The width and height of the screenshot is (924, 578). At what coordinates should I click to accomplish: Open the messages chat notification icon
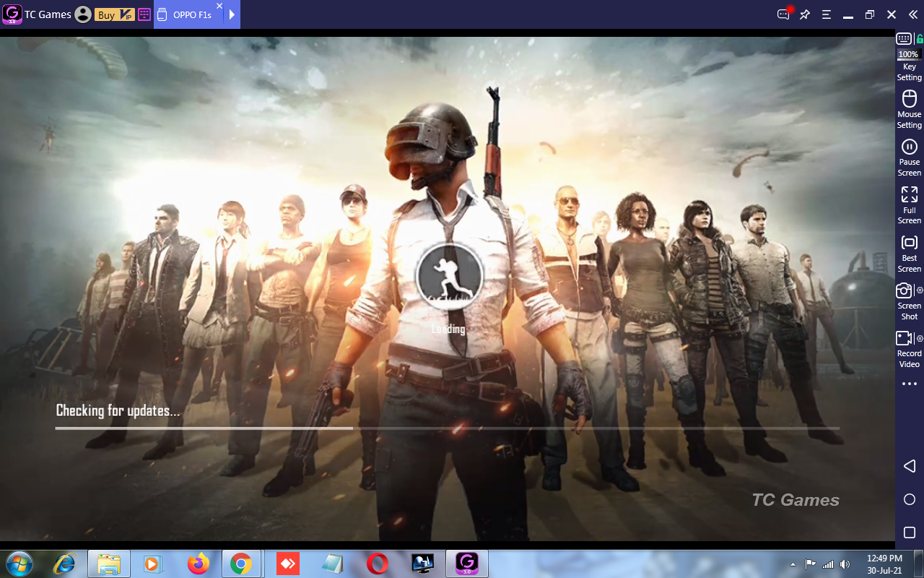point(784,14)
